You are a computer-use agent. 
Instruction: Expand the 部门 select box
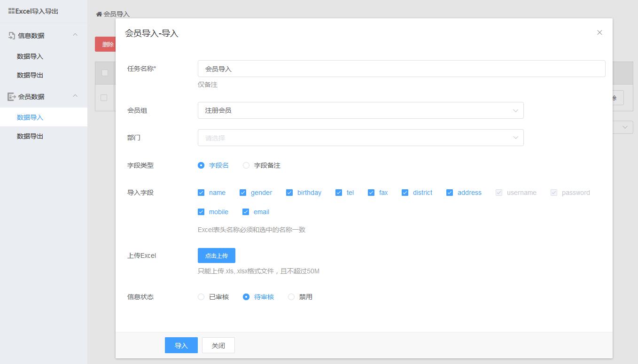(360, 138)
